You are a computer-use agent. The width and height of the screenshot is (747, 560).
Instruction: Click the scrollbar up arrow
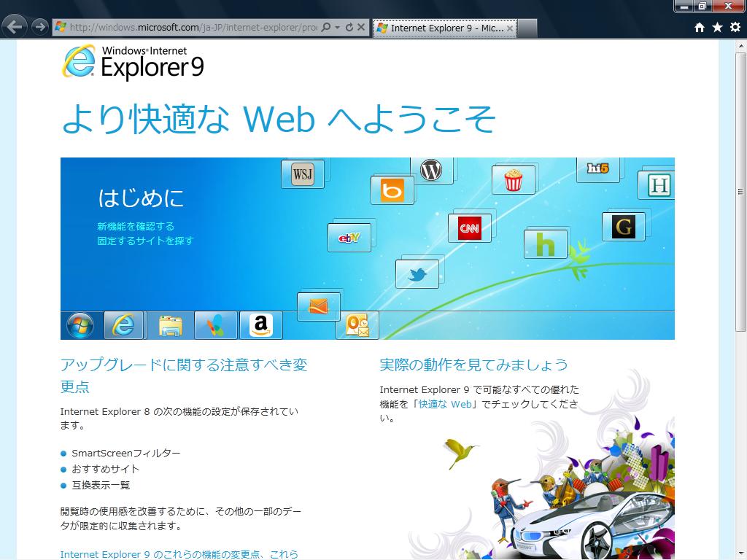click(740, 46)
